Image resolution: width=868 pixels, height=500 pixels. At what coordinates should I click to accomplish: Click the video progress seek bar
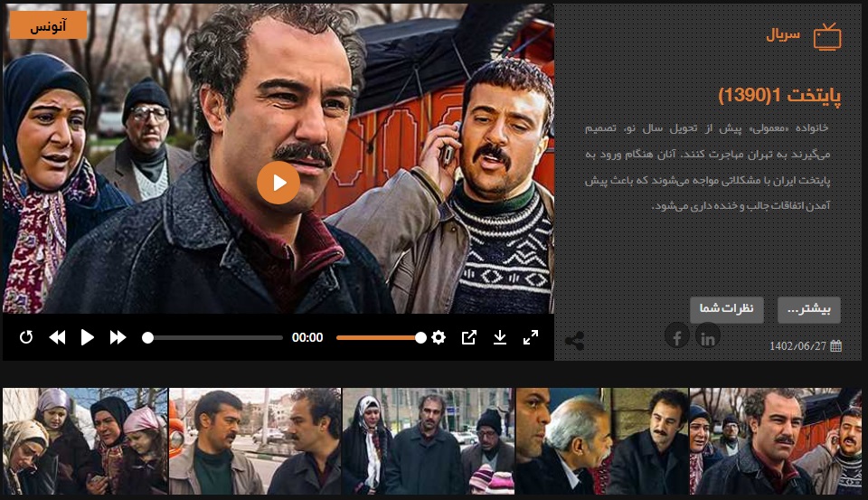coord(215,337)
